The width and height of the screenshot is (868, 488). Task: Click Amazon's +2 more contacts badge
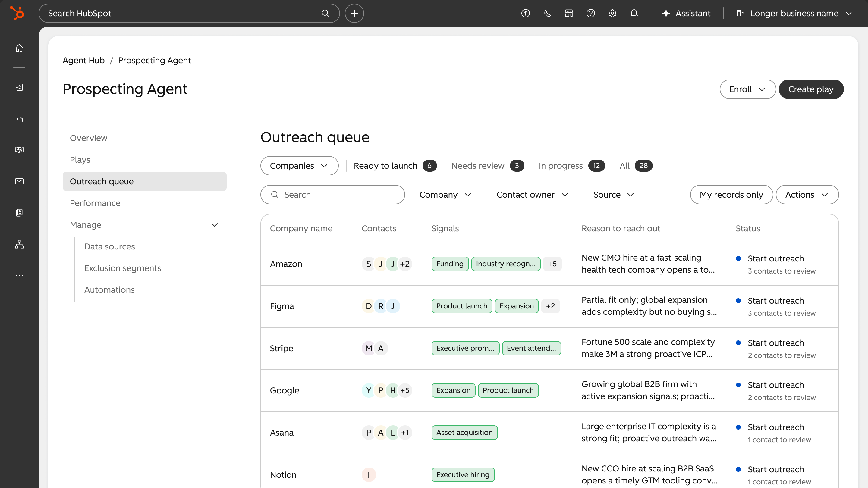(405, 264)
